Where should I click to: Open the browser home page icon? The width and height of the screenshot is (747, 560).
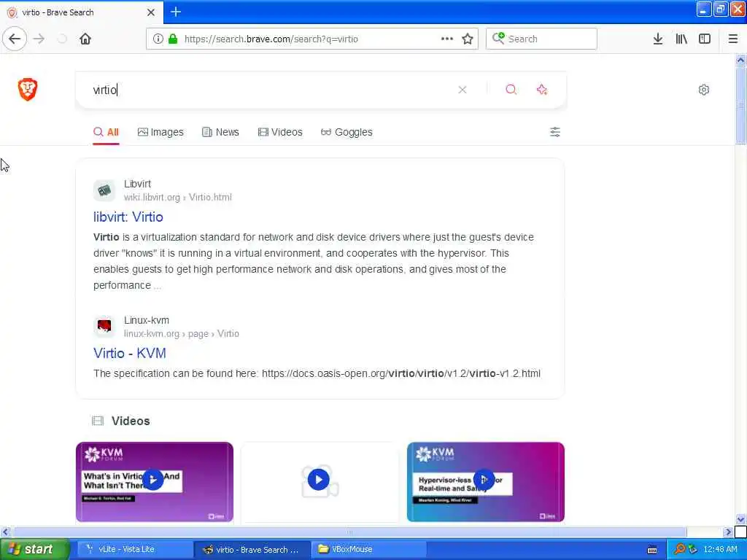point(85,39)
